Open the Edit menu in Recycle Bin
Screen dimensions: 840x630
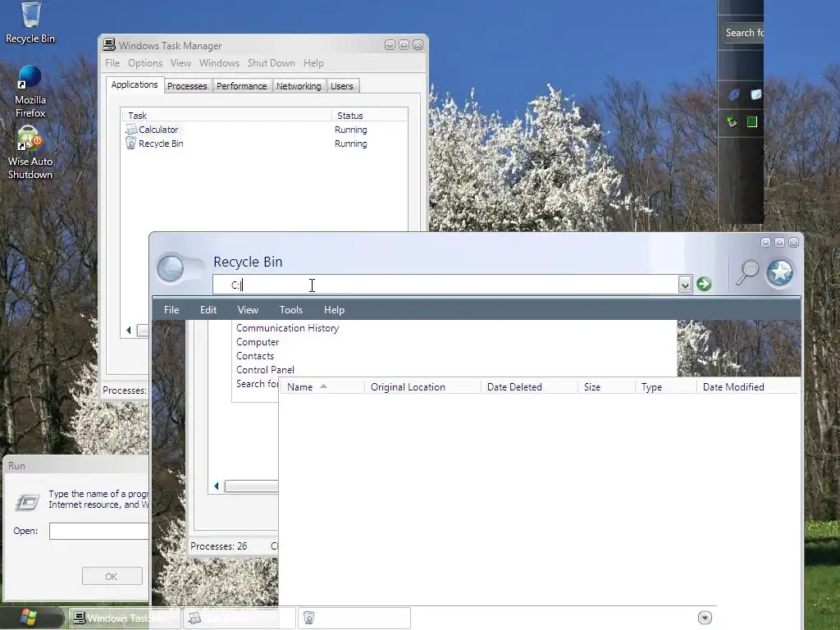[x=208, y=309]
